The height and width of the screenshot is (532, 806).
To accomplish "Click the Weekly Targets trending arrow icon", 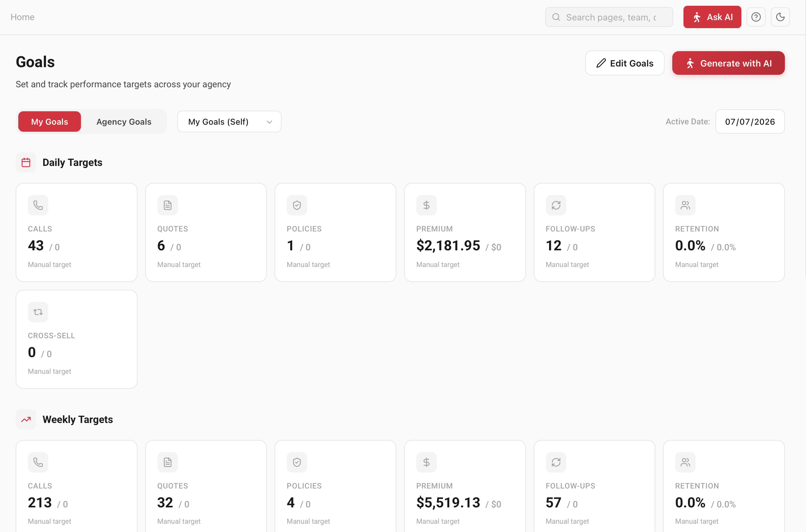I will [x=26, y=420].
